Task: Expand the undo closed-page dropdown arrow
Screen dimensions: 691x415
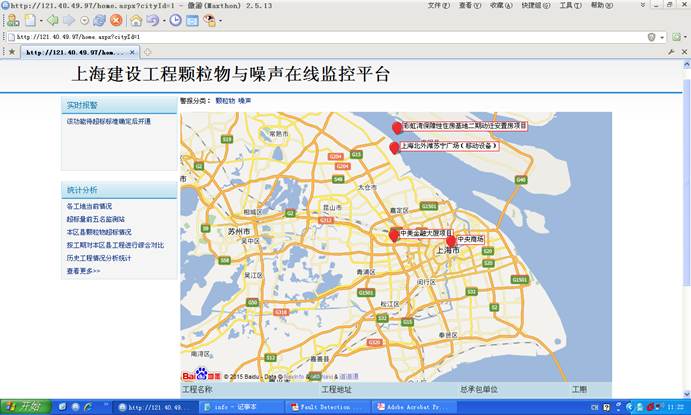Action: coord(163,20)
